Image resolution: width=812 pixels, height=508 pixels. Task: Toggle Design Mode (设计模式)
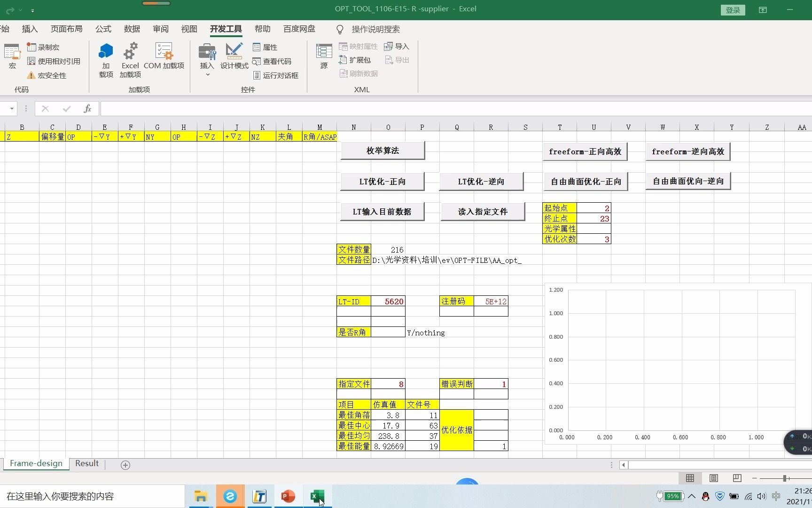[x=234, y=56]
